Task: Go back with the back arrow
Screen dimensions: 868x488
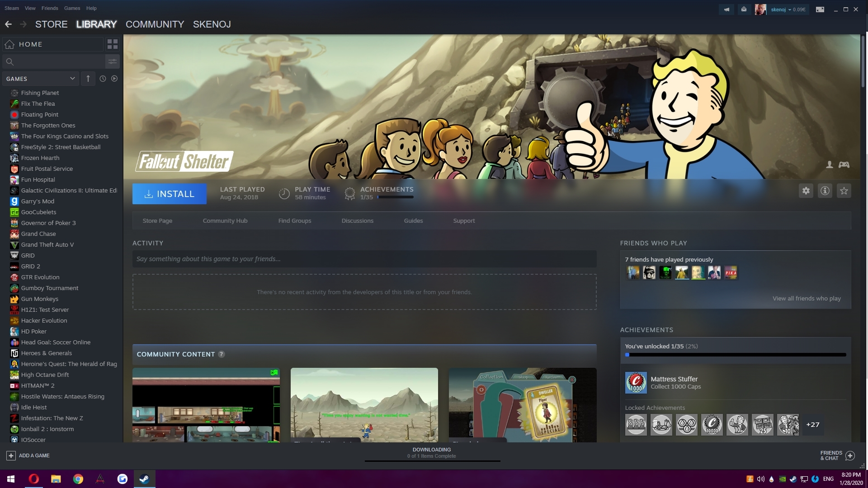Action: [x=8, y=24]
